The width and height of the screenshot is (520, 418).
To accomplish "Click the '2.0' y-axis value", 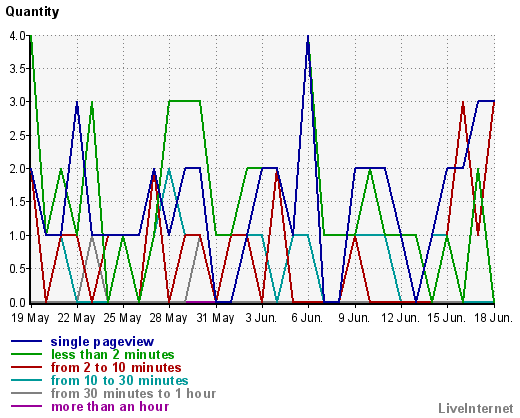I will (18, 169).
